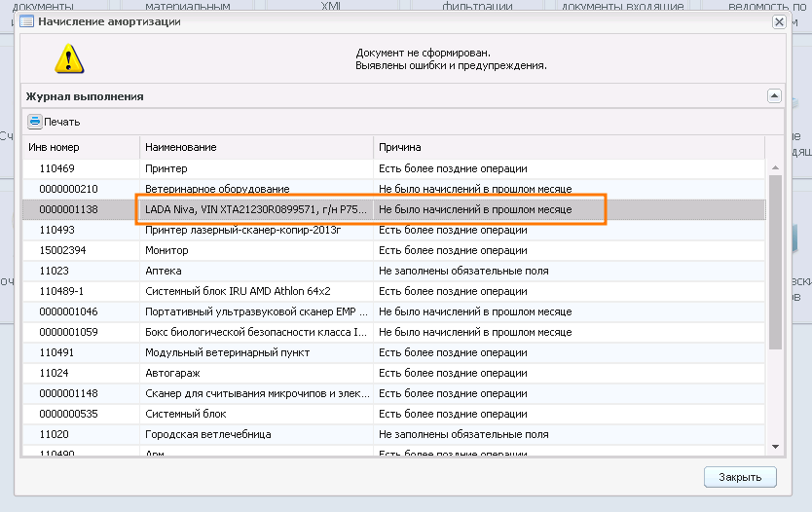Select inventory number 11020
812x512 pixels.
pyautogui.click(x=54, y=434)
